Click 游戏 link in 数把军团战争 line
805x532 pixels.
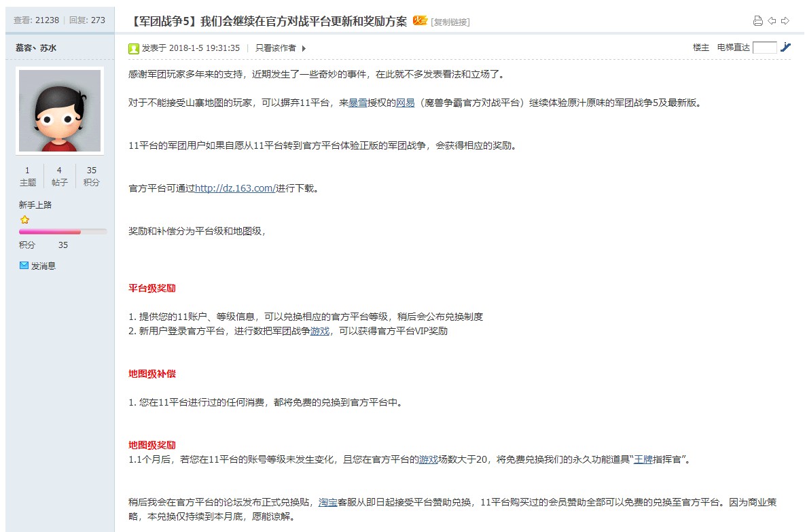pos(320,331)
